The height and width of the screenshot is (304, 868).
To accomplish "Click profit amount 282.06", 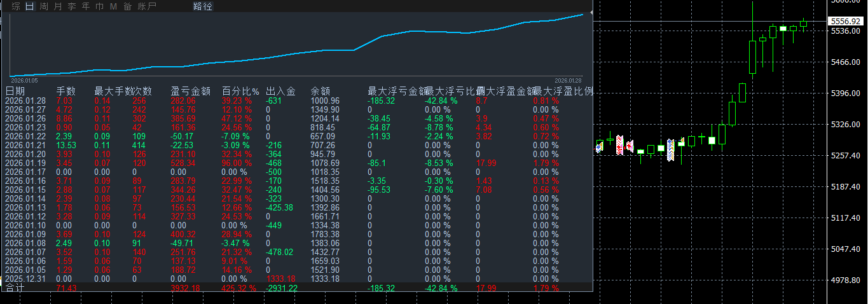I will (x=183, y=100).
